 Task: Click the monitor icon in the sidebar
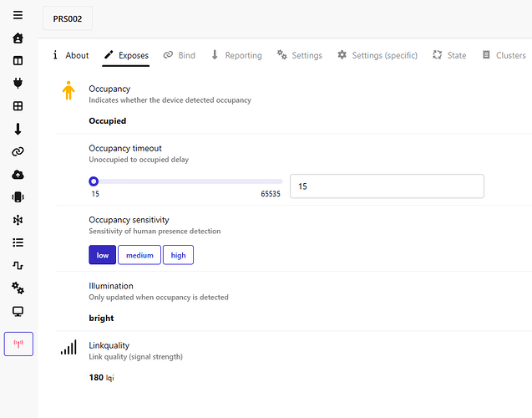pyautogui.click(x=18, y=311)
